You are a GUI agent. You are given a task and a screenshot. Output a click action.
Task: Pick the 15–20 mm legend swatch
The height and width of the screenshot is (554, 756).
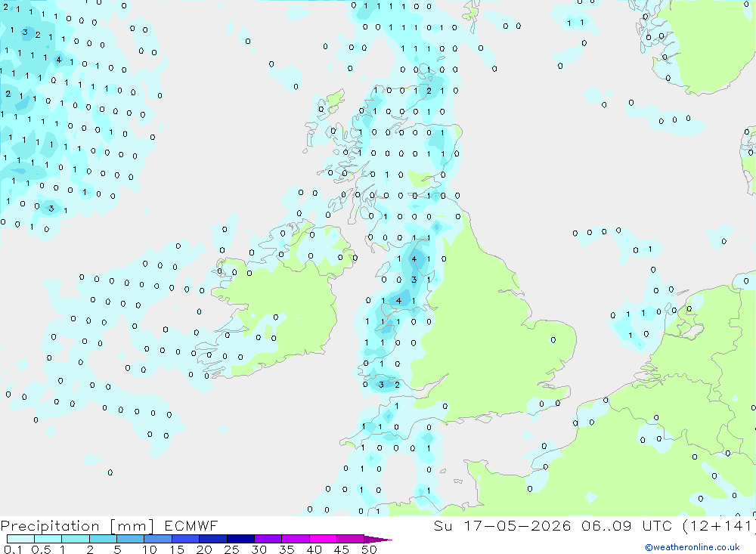pos(185,539)
